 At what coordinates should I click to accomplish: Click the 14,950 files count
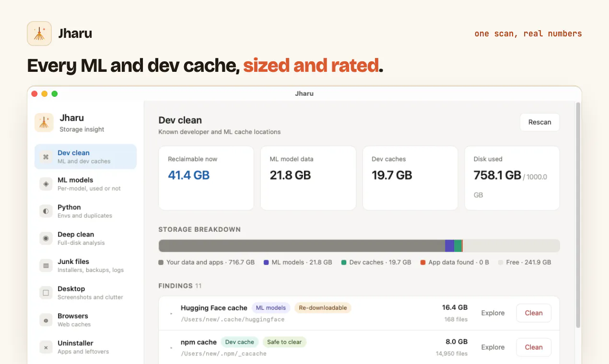pyautogui.click(x=452, y=354)
